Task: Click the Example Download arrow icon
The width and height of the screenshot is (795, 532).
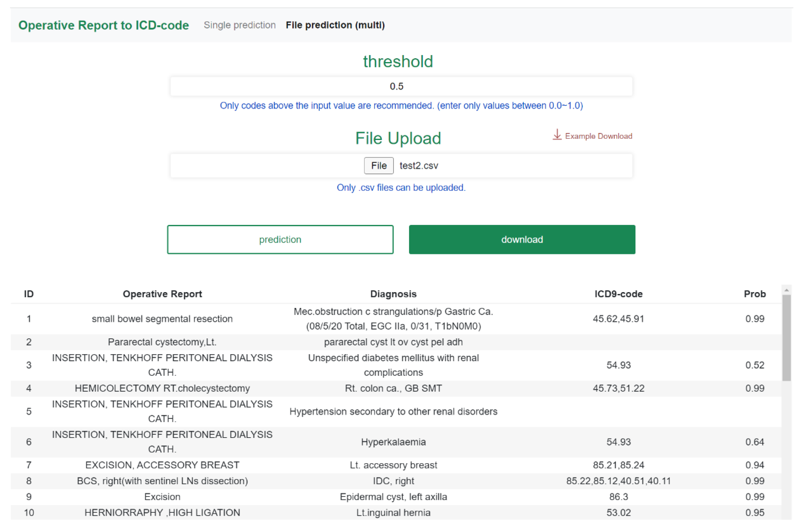Action: click(557, 135)
